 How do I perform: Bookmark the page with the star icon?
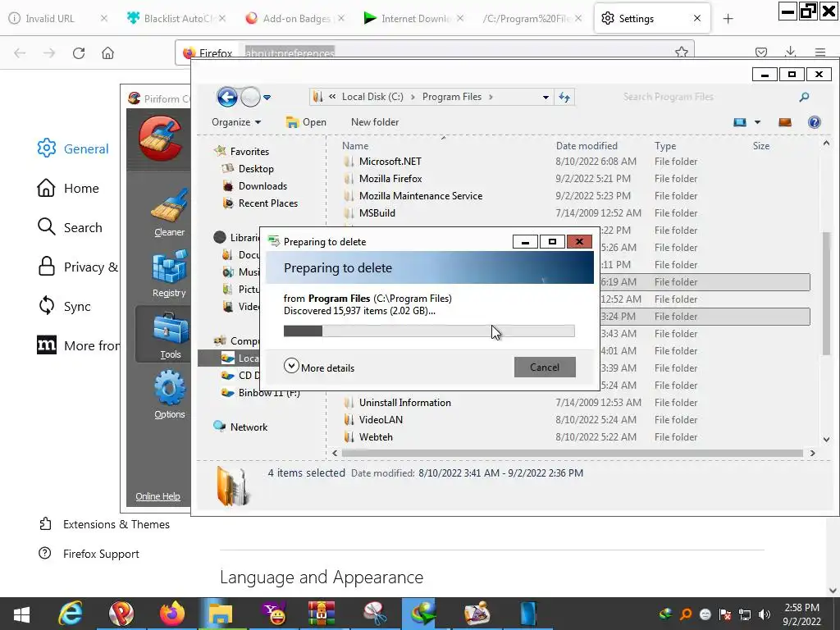point(681,52)
